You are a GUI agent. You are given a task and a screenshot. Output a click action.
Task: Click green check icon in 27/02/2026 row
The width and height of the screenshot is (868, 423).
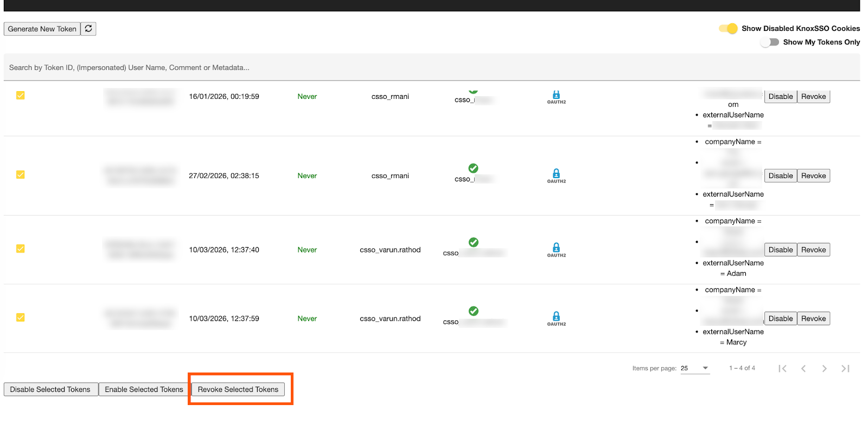(x=473, y=168)
